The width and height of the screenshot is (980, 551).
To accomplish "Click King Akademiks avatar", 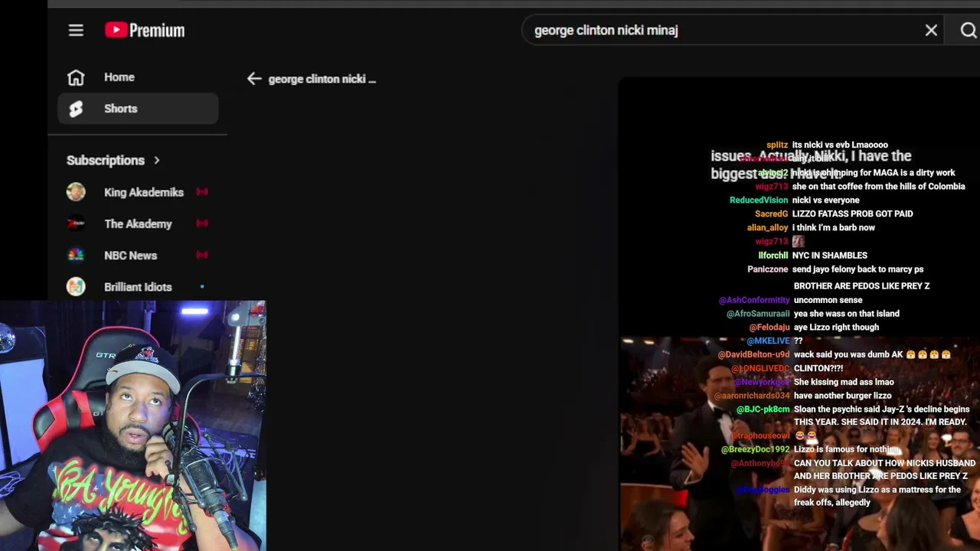I will point(76,192).
